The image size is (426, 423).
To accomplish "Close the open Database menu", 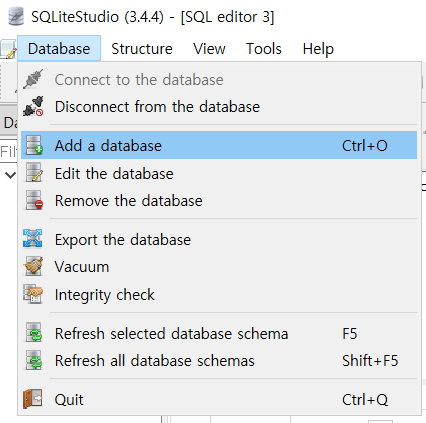I will coord(59,49).
